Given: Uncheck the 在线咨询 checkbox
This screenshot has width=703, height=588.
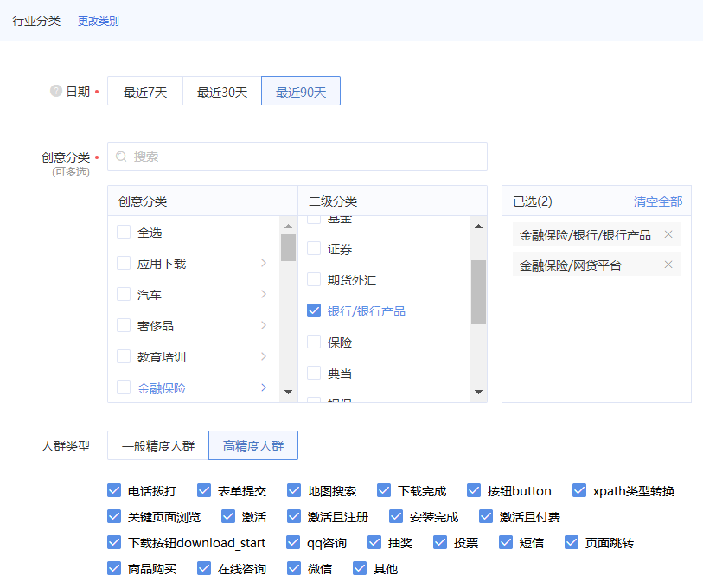Looking at the screenshot, I should pyautogui.click(x=204, y=568).
